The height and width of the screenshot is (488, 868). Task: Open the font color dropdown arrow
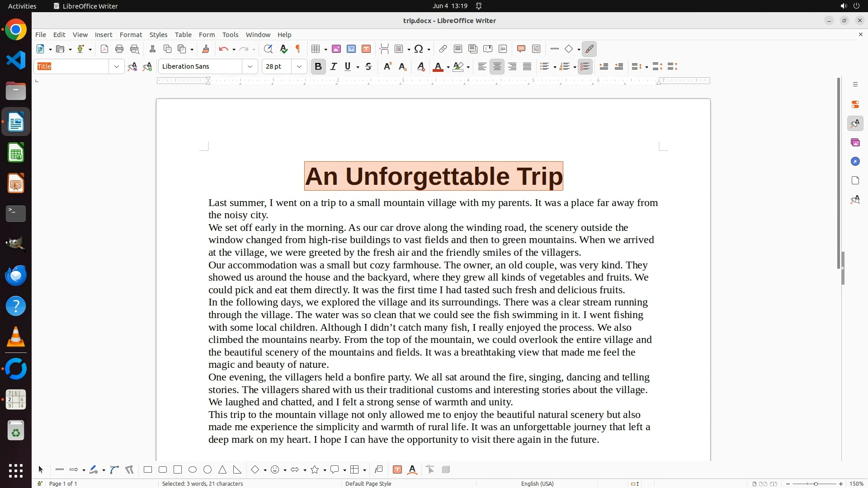[x=448, y=67]
